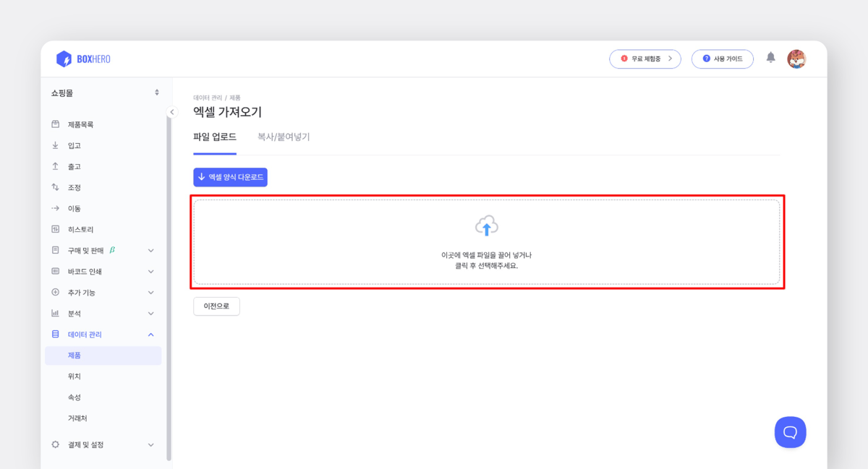
Task: Open the 입고 menu icon
Action: pos(55,145)
